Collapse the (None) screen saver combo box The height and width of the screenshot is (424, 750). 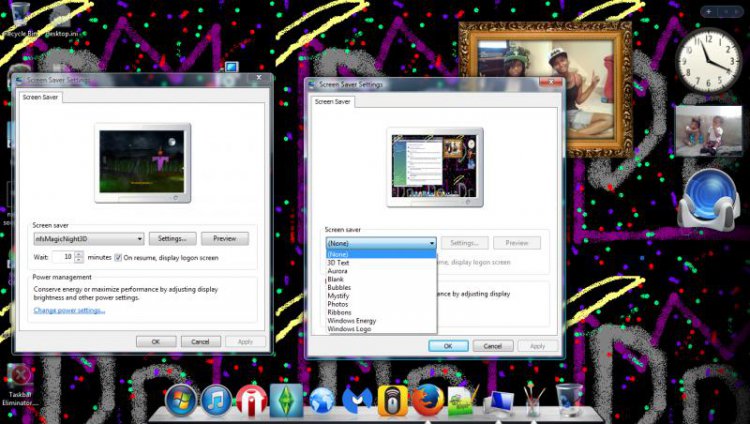[x=381, y=243]
